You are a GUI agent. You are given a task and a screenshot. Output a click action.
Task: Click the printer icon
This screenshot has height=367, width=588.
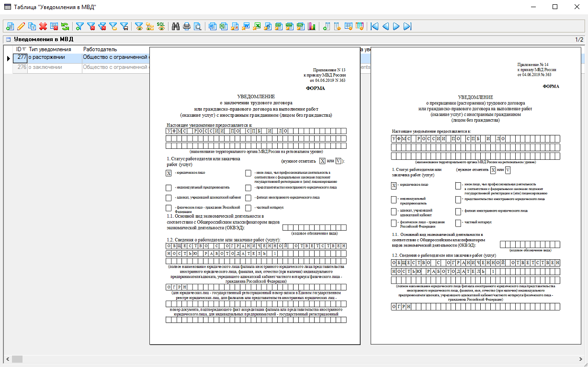click(x=187, y=26)
